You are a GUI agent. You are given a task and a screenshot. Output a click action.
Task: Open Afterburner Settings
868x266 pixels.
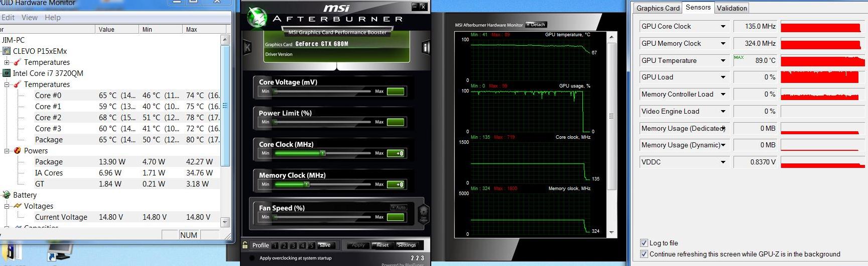click(x=407, y=245)
